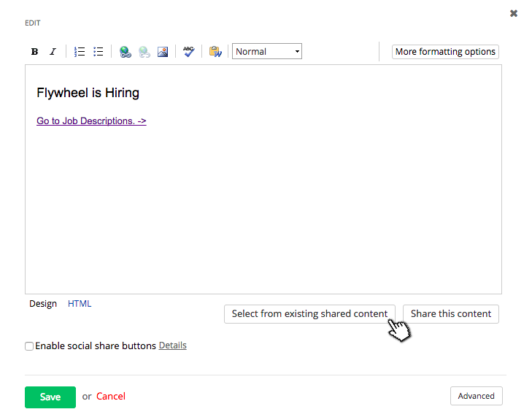Click the Flywheel is Hiring heading text
Viewport: 532px width, 420px height.
[88, 93]
